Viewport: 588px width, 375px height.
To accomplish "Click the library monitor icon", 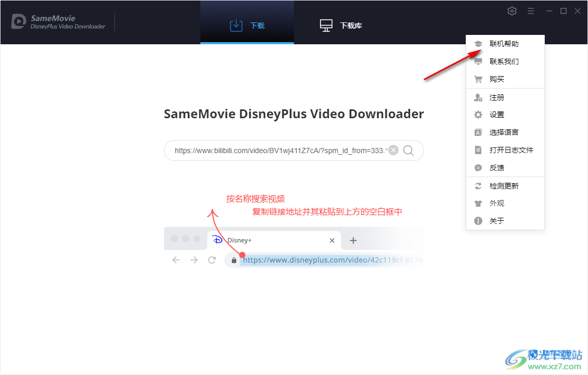I will tap(326, 26).
